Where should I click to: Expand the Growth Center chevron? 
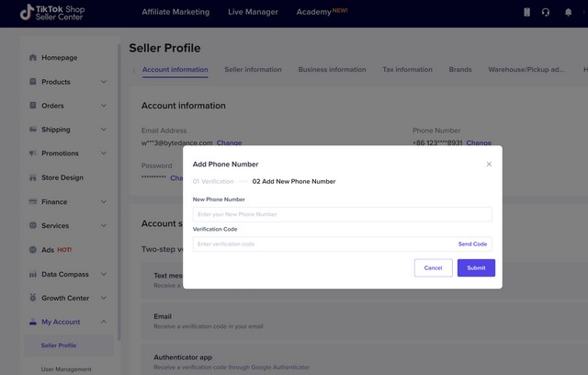click(104, 298)
